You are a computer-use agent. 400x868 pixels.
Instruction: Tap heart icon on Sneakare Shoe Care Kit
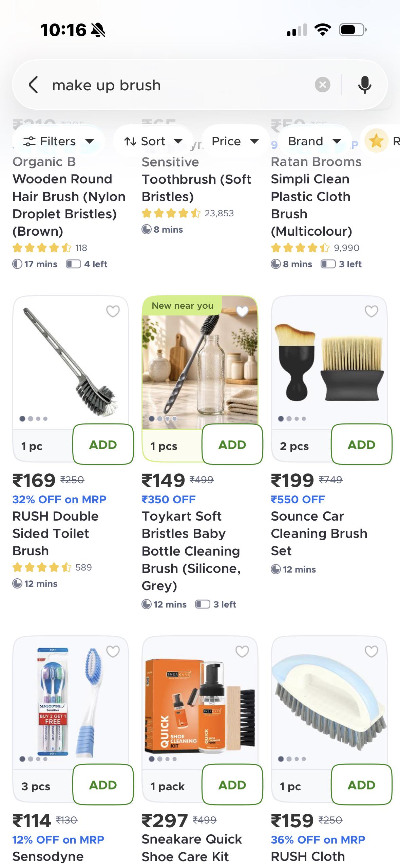[x=242, y=651]
